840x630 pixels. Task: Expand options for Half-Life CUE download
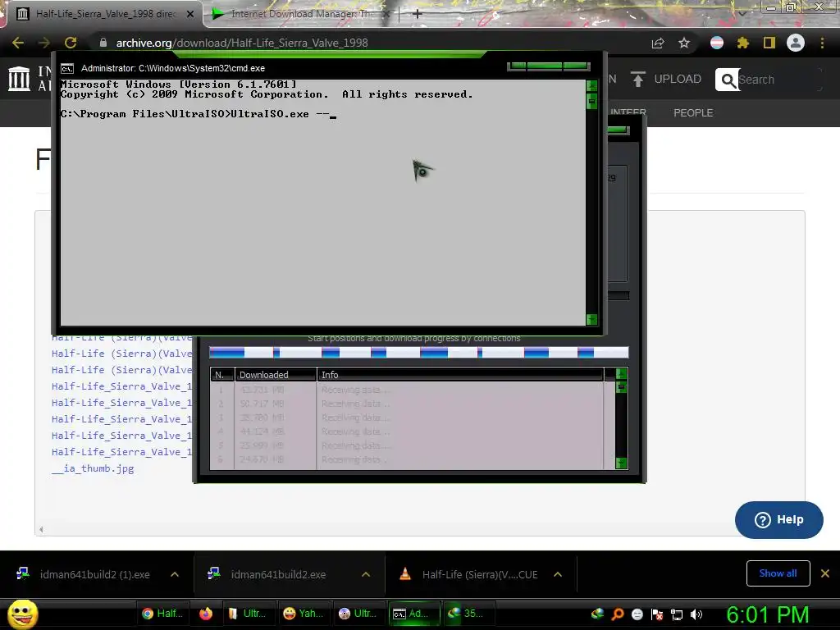click(x=558, y=574)
